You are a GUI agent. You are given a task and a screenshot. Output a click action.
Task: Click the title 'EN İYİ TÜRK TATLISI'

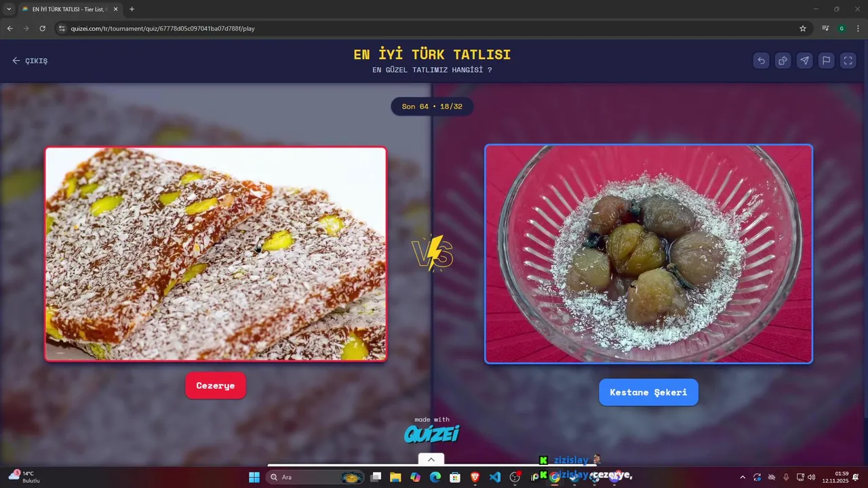(432, 55)
